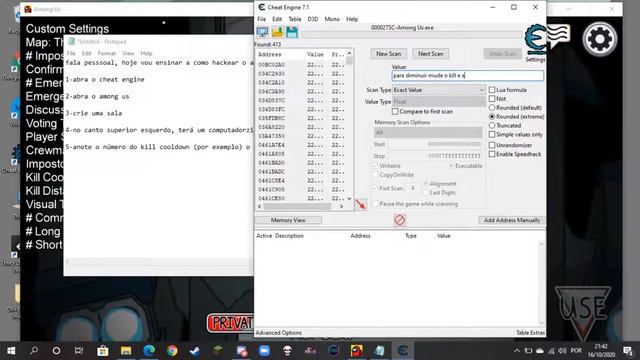The image size is (640, 360).
Task: Click the New Scan button
Action: pyautogui.click(x=389, y=54)
